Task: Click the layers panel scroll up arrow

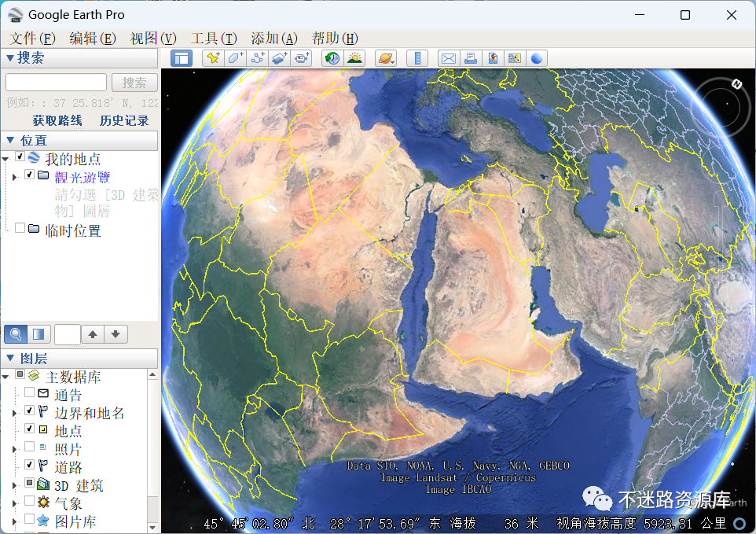Action: point(152,375)
